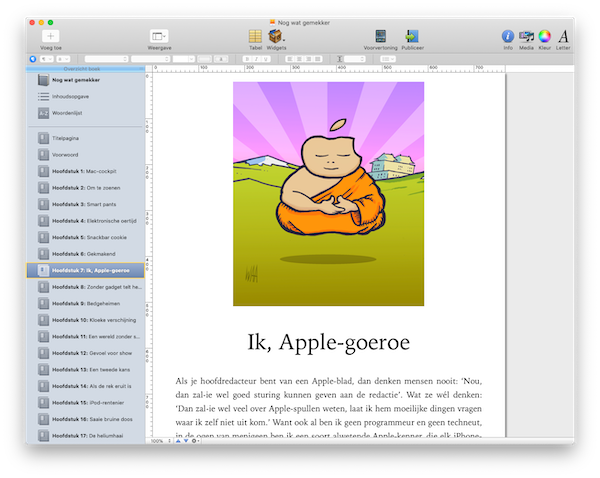Select Hoofdstuk 9: Bedgeheimen
The image size is (600, 478).
click(x=85, y=303)
